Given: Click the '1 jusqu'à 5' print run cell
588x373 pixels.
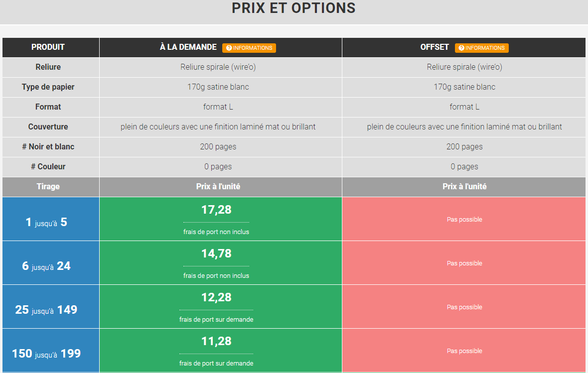Looking at the screenshot, I should click(x=46, y=222).
